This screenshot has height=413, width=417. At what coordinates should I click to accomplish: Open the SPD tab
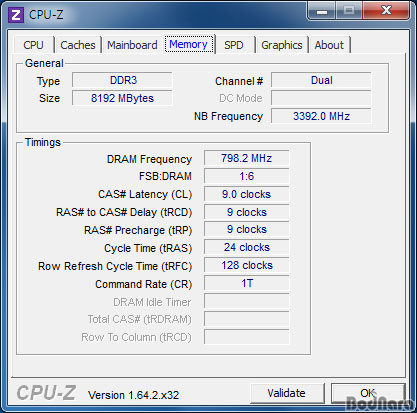point(234,45)
